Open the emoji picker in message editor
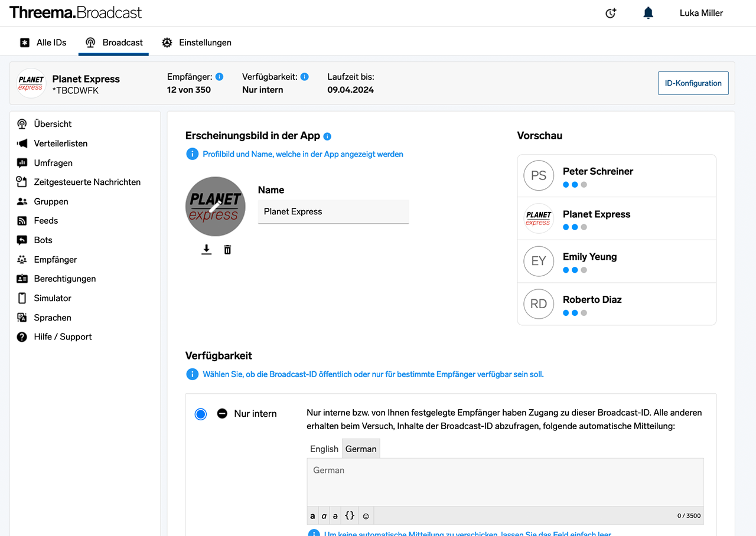 pyautogui.click(x=366, y=515)
